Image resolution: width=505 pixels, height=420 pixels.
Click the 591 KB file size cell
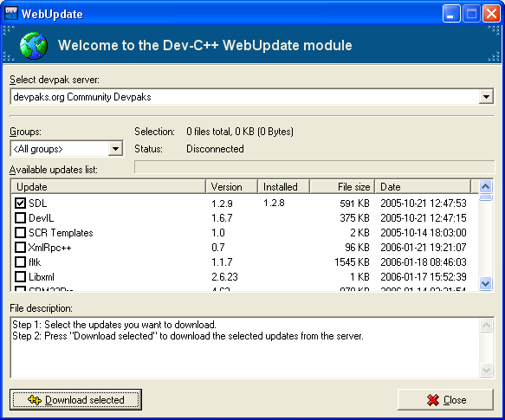pyautogui.click(x=354, y=204)
